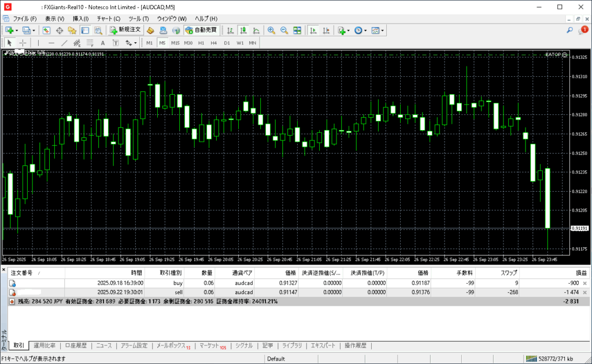Click the Zoom Out magnifier icon
The height and width of the screenshot is (364, 592).
tap(284, 30)
